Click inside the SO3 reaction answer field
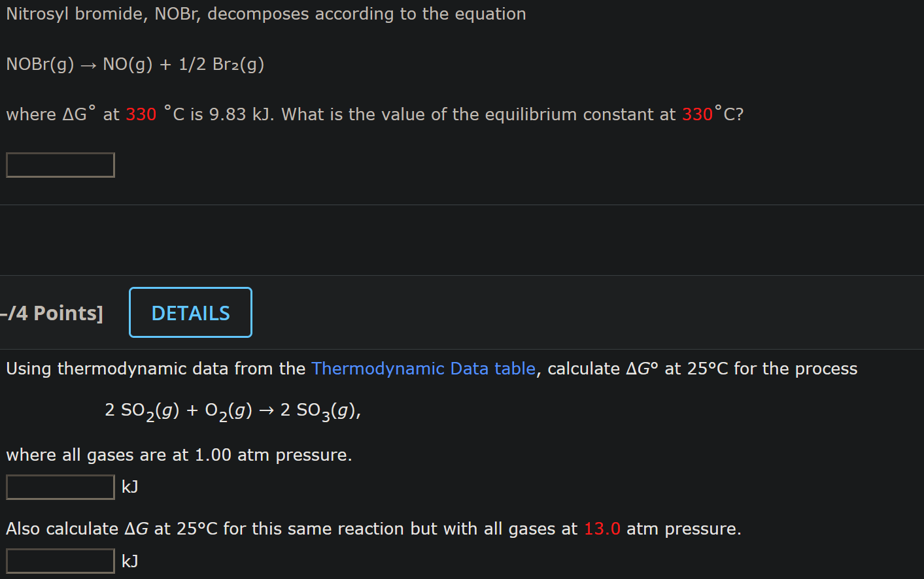The height and width of the screenshot is (579, 924). pyautogui.click(x=60, y=487)
